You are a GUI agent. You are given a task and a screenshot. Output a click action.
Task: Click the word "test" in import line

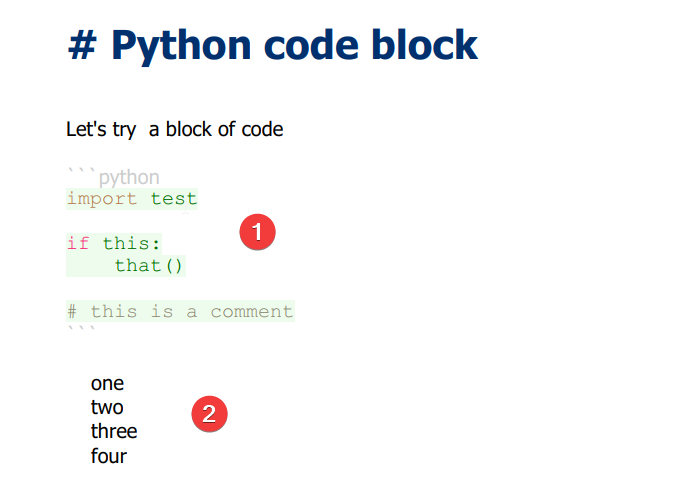pyautogui.click(x=174, y=199)
